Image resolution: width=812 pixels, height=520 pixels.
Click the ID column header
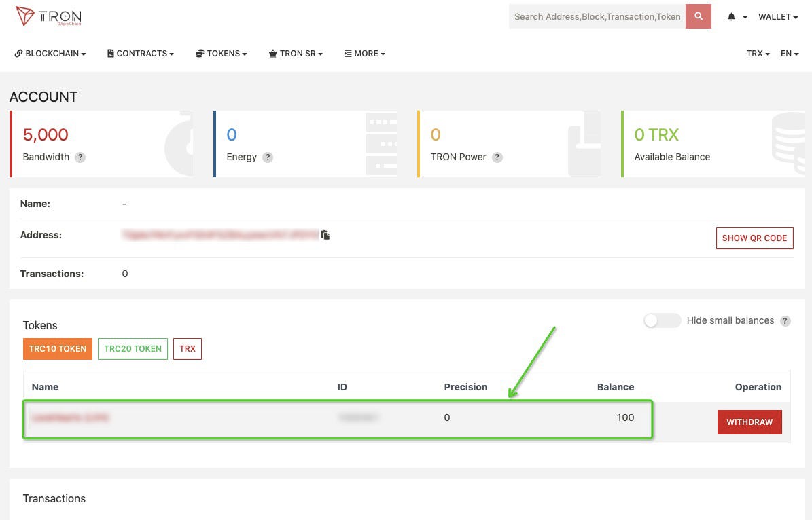[342, 387]
